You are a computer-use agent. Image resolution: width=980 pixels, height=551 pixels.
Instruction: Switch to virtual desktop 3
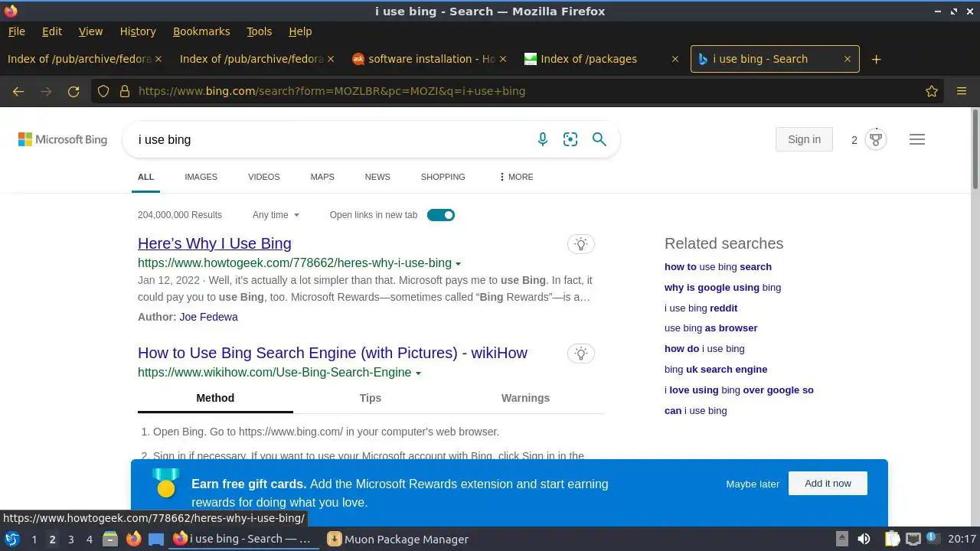point(70,539)
